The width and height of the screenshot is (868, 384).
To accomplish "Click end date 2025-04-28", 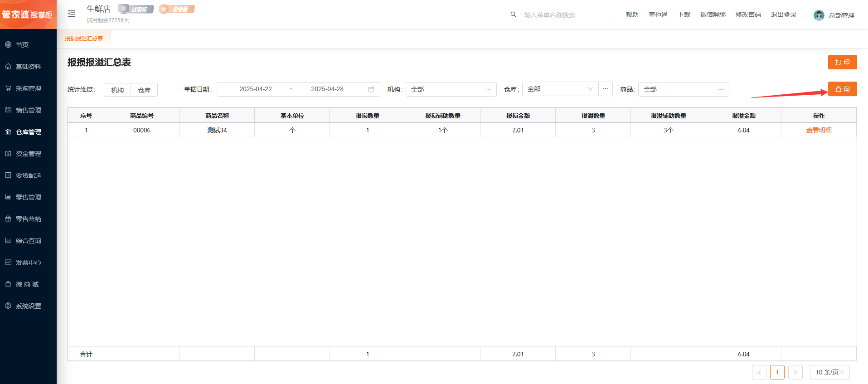I will (327, 89).
